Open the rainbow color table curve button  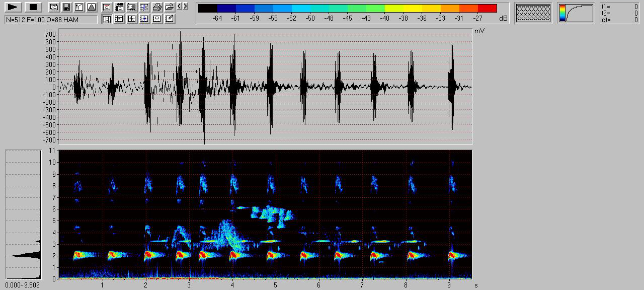click(576, 13)
